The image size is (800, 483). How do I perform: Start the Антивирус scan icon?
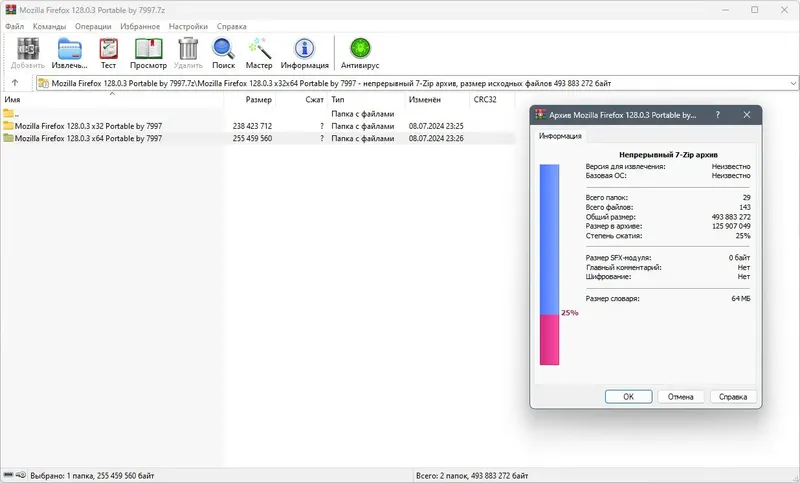(x=360, y=49)
